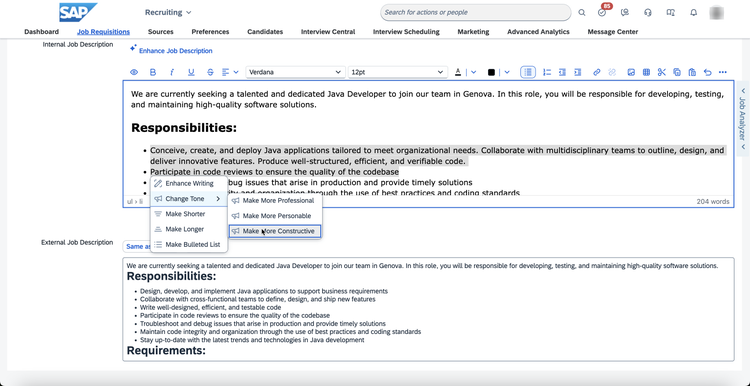Click the decrease indent icon

562,72
